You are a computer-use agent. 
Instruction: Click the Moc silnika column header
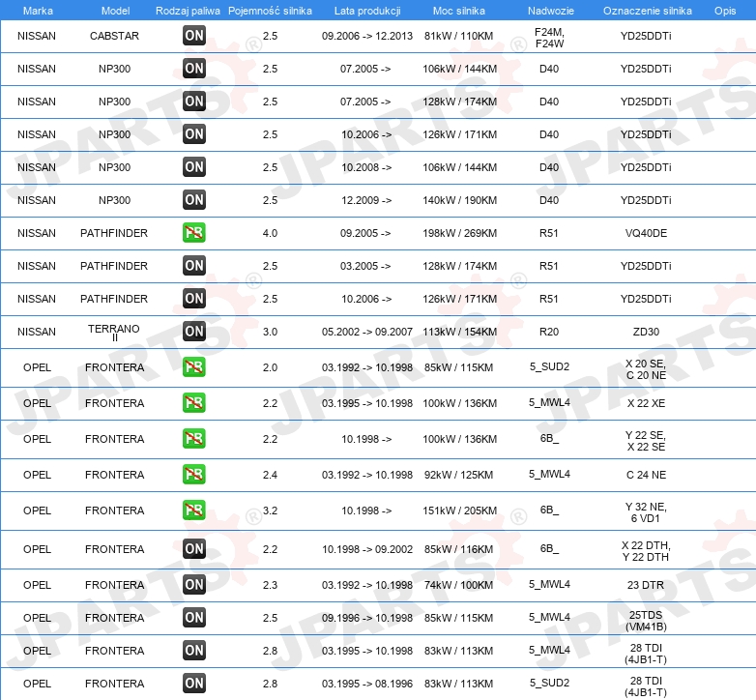[459, 11]
